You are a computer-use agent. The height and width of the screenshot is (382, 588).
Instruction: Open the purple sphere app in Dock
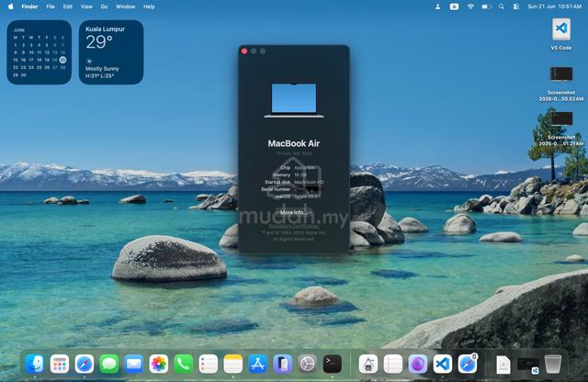coord(418,364)
